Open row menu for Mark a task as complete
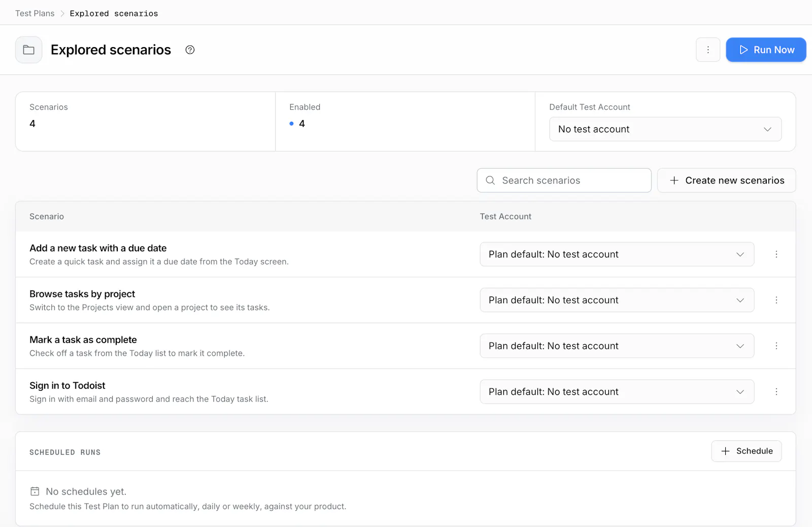Viewport: 812px width, 527px height. [776, 346]
